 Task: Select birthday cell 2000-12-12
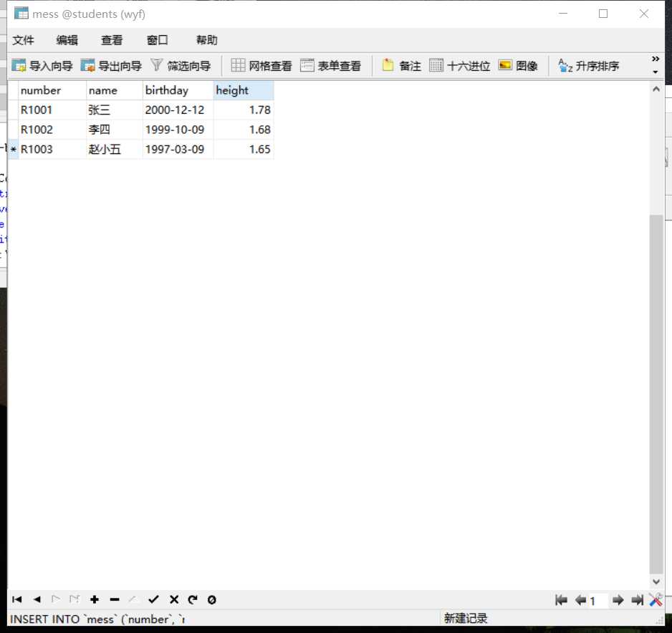[178, 110]
